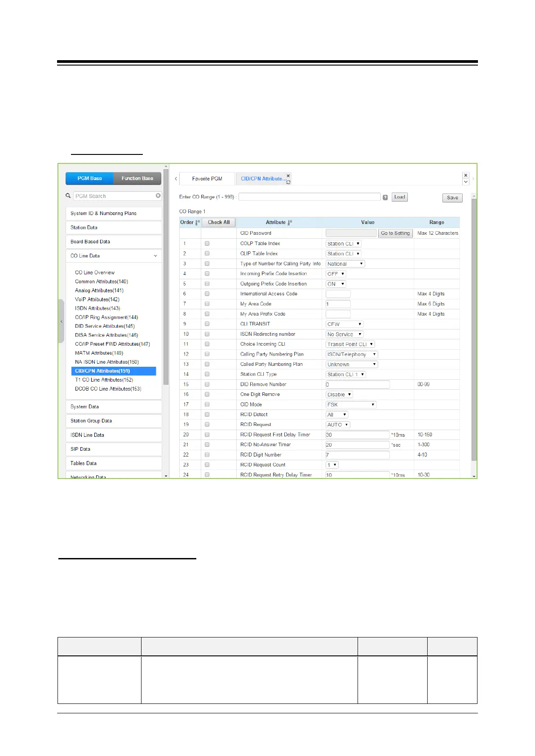Open Type of Number National dropdown
The height and width of the screenshot is (756, 535).
(345, 264)
